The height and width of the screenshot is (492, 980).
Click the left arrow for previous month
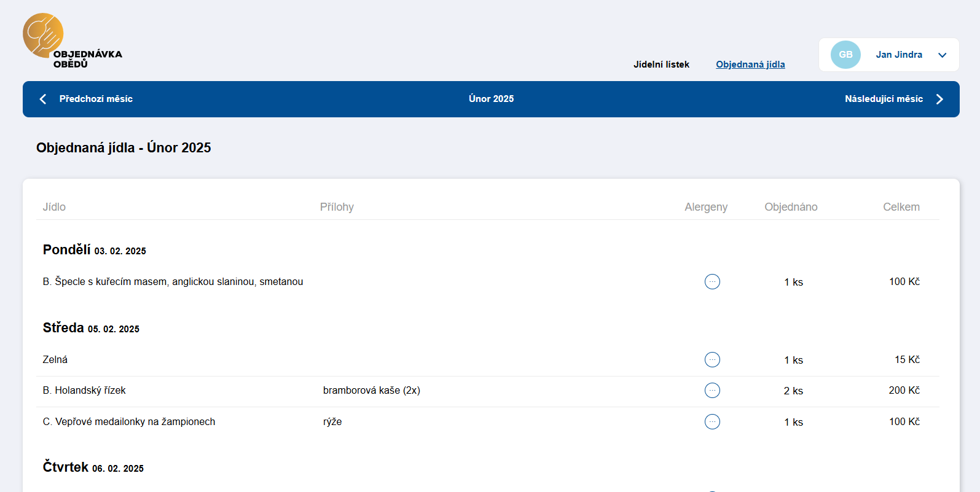click(x=43, y=99)
